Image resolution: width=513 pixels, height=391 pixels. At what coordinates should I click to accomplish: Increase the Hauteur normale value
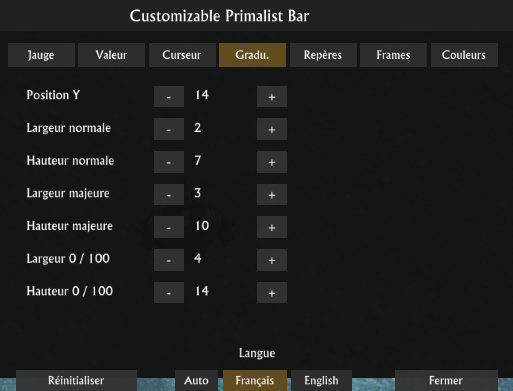[272, 162]
